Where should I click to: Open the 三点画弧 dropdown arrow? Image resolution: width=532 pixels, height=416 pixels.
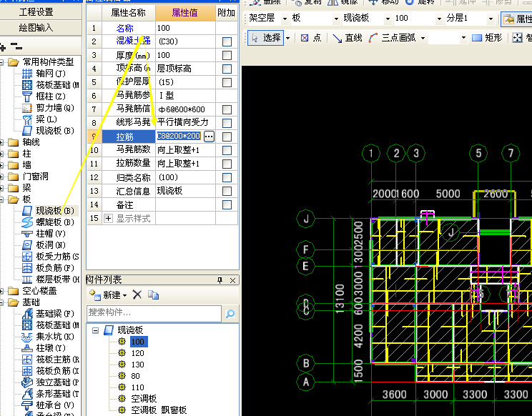point(423,38)
